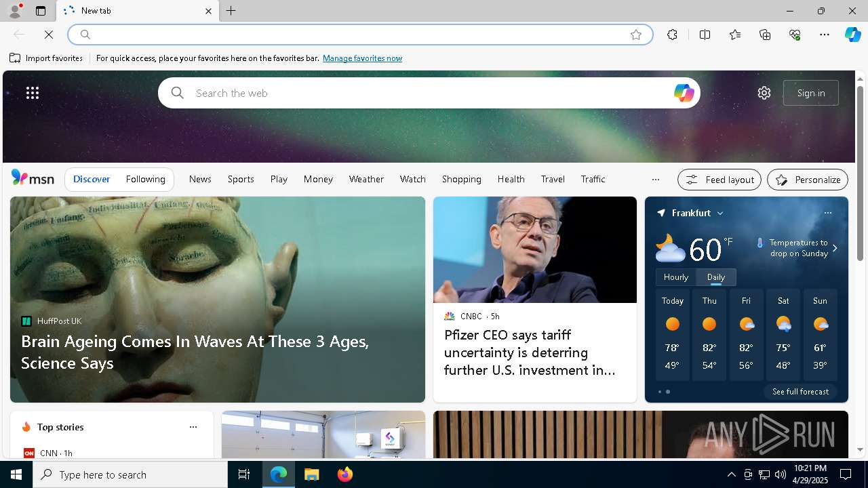Open weather card ellipsis options
Screen dimensions: 868x488
tap(827, 213)
